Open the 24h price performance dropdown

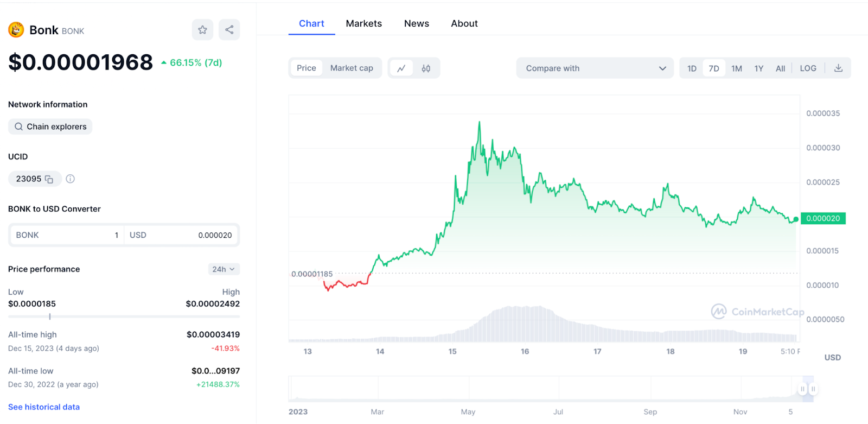[224, 269]
